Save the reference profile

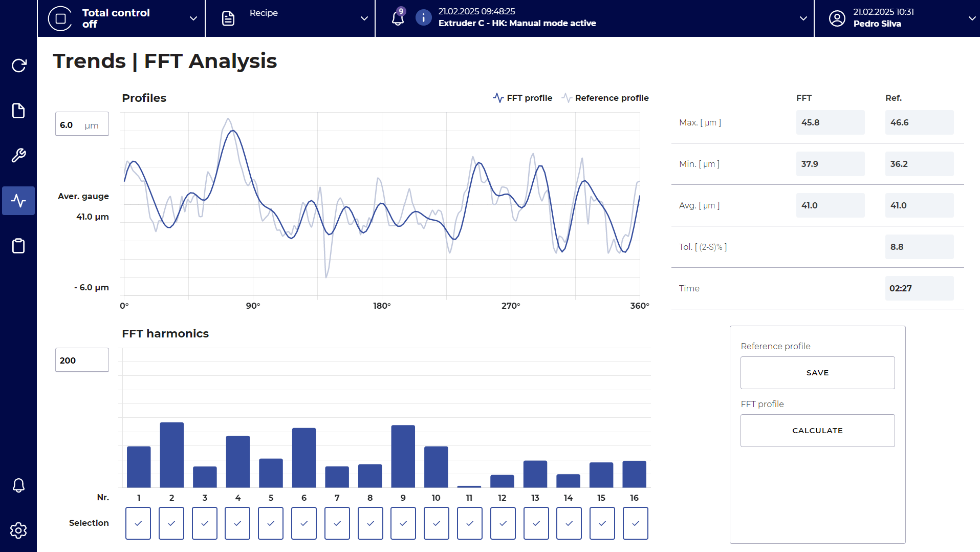(817, 373)
